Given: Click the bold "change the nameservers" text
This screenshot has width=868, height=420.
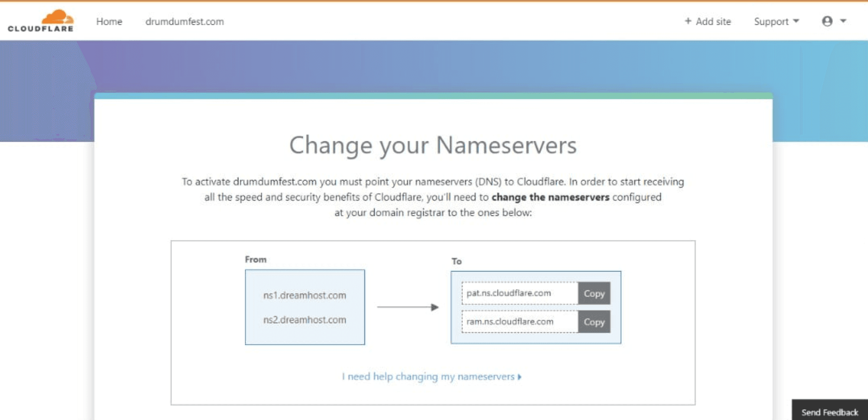Looking at the screenshot, I should tap(550, 197).
